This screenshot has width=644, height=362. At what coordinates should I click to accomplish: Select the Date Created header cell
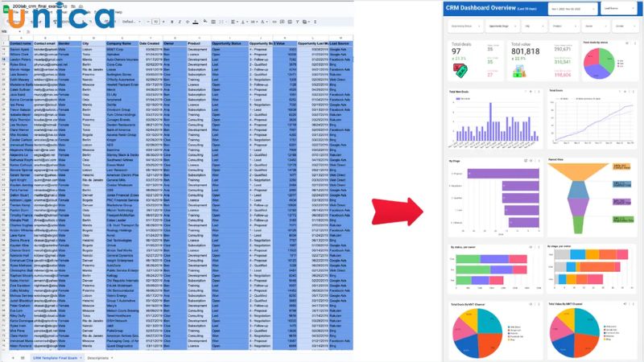click(x=151, y=43)
